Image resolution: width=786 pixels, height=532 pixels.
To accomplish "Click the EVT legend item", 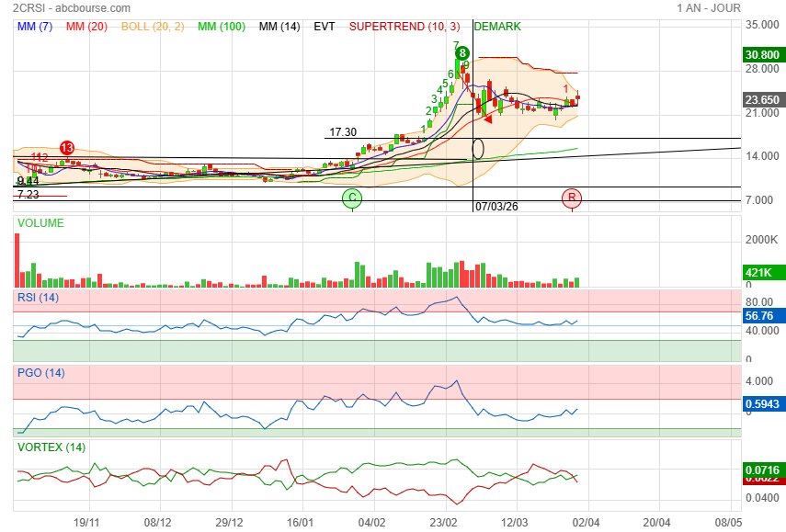I will click(325, 27).
